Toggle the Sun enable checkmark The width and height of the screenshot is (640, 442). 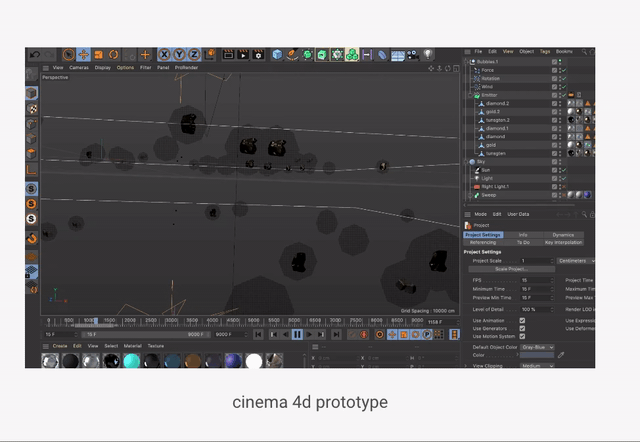[x=564, y=170]
